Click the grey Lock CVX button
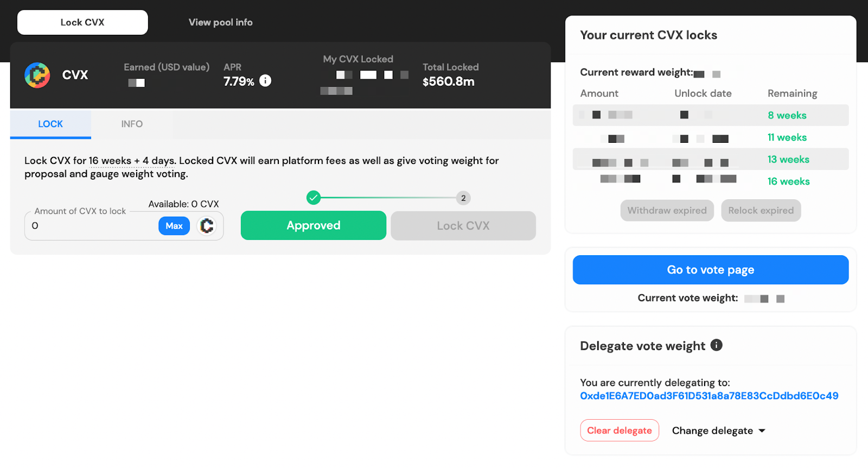The image size is (868, 468). point(463,226)
